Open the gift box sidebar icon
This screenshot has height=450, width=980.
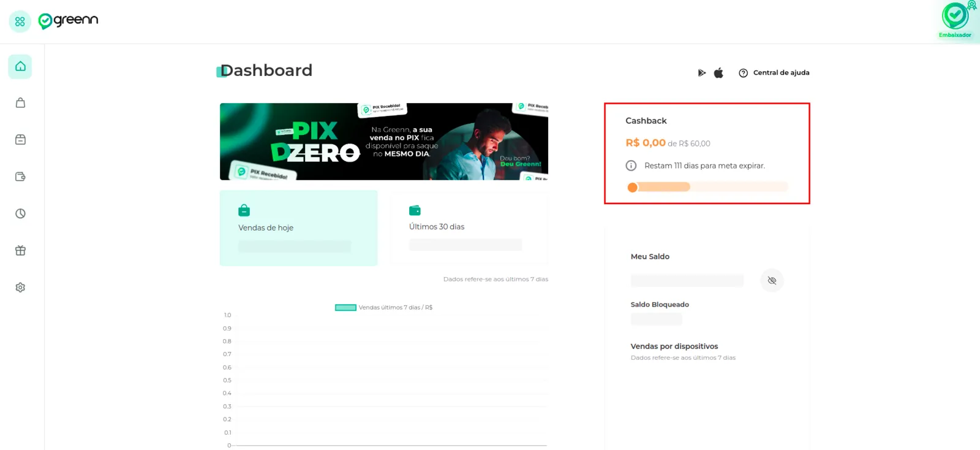(20, 250)
